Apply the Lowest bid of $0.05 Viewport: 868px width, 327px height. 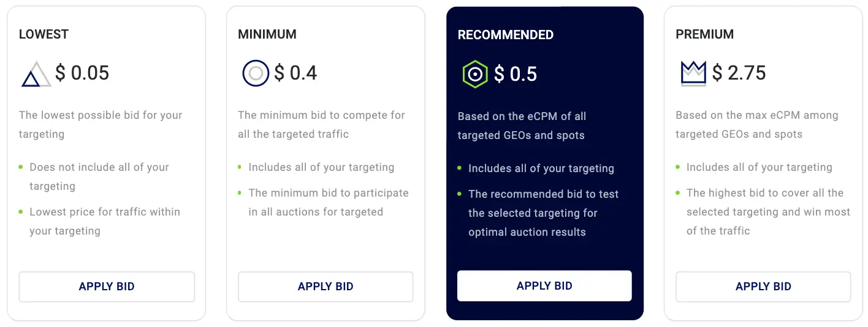click(107, 287)
